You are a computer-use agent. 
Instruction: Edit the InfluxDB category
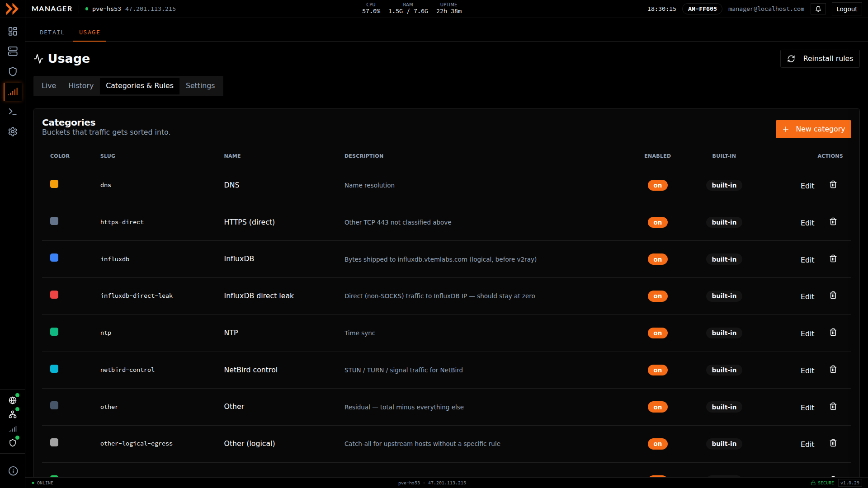pyautogui.click(x=807, y=260)
